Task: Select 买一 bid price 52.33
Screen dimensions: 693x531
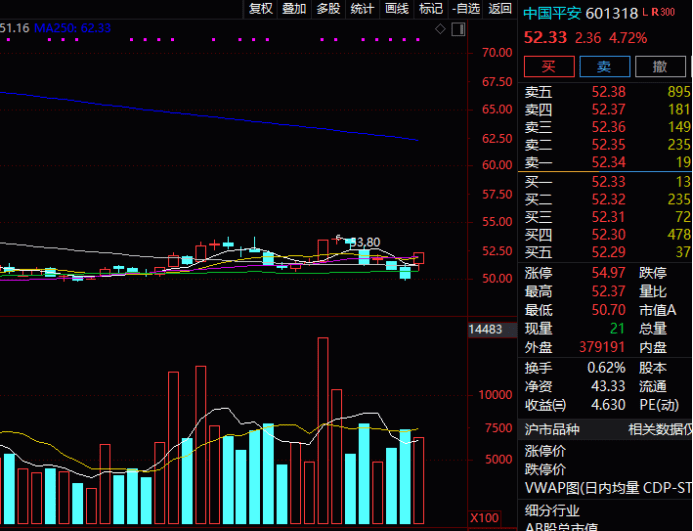Action: [609, 181]
